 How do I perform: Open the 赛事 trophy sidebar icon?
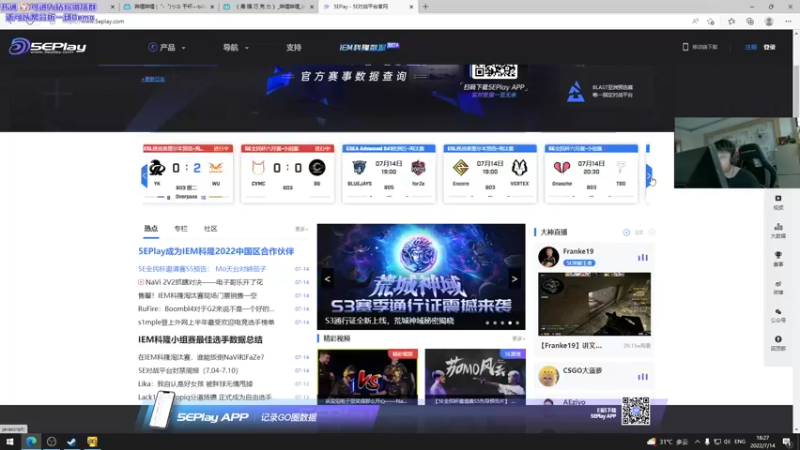pos(778,259)
